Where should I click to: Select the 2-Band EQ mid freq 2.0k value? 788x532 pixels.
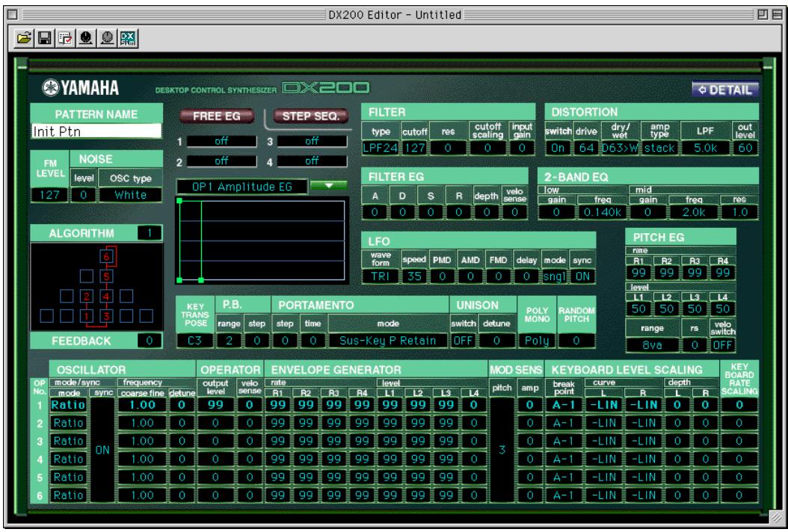coord(694,212)
